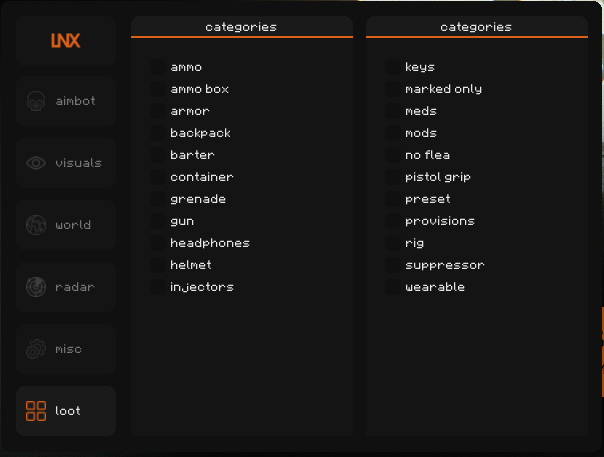Enable the marked only checkbox
The image size is (604, 457).
click(x=392, y=89)
